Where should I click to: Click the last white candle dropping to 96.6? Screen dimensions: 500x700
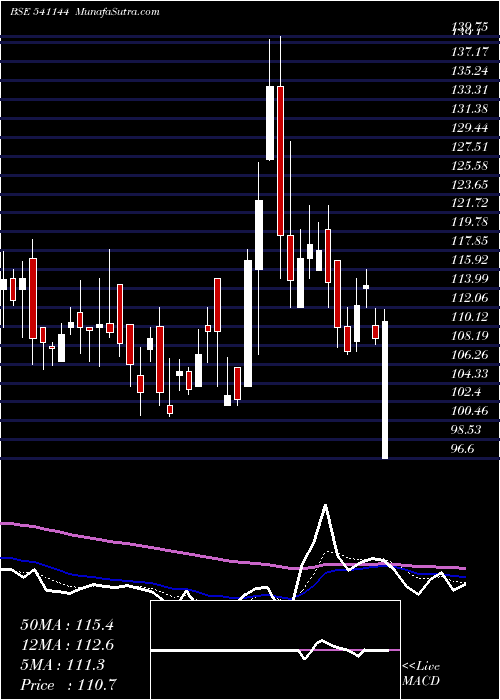click(385, 390)
